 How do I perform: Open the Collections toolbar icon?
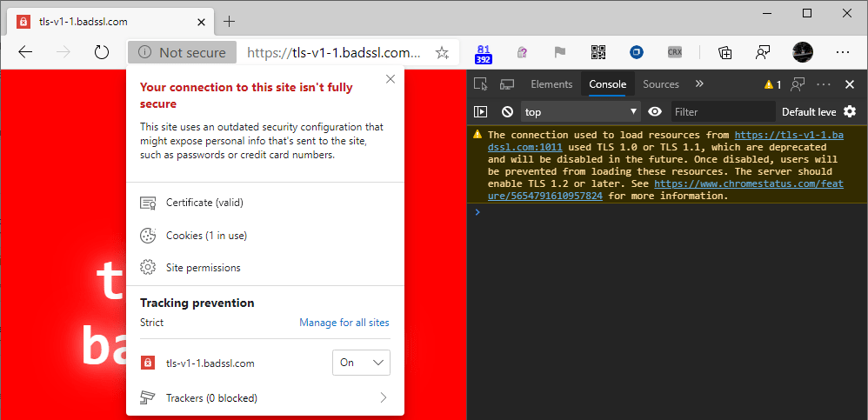click(x=724, y=52)
